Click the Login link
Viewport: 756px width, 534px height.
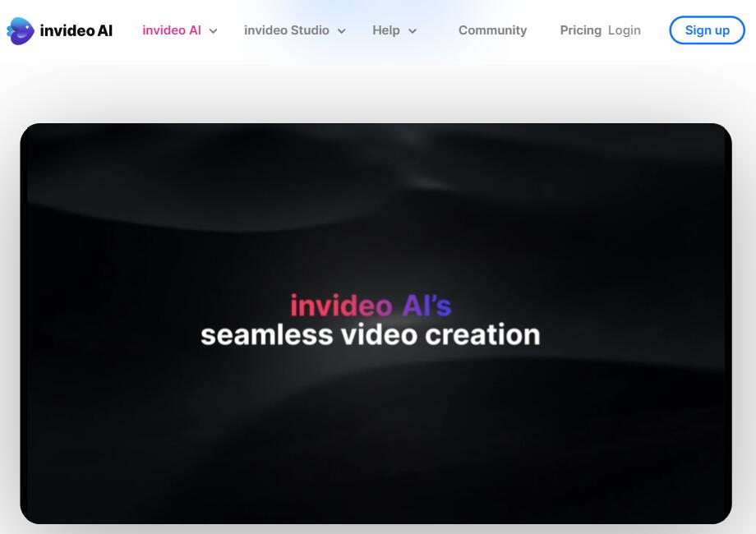point(624,30)
